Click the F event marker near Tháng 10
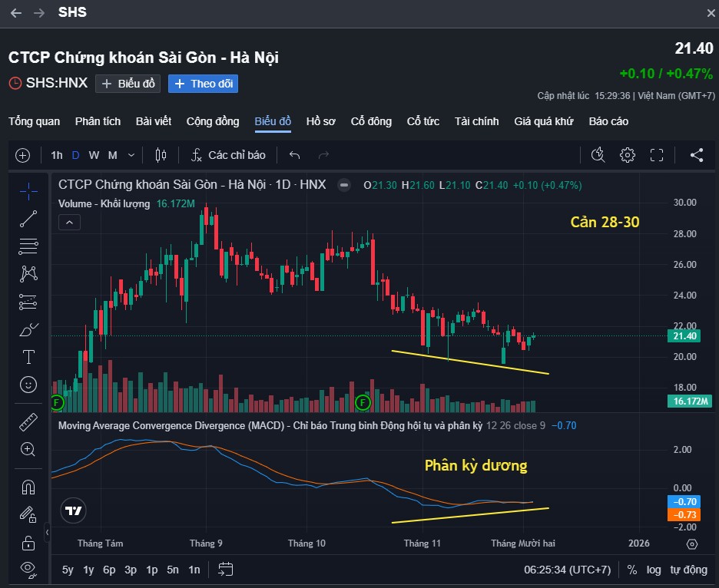Image resolution: width=719 pixels, height=588 pixels. pyautogui.click(x=363, y=403)
